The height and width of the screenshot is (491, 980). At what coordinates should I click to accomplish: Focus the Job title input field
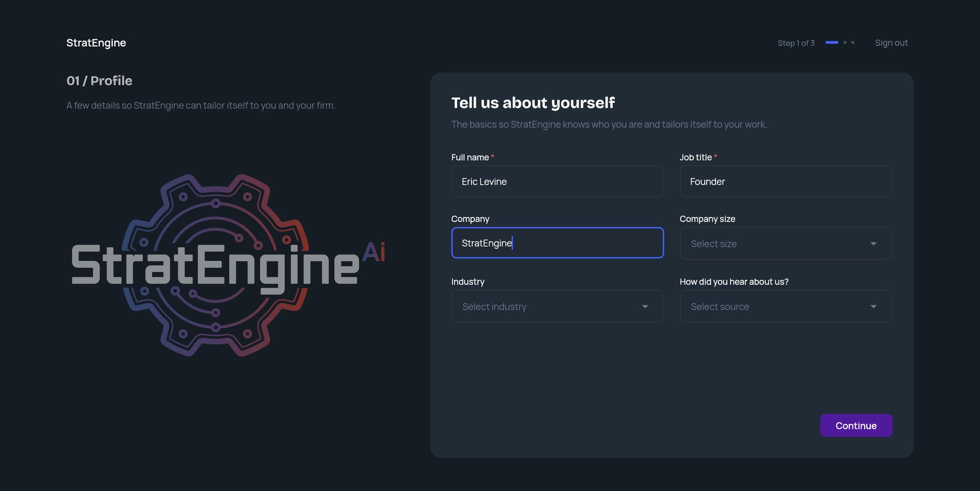786,181
